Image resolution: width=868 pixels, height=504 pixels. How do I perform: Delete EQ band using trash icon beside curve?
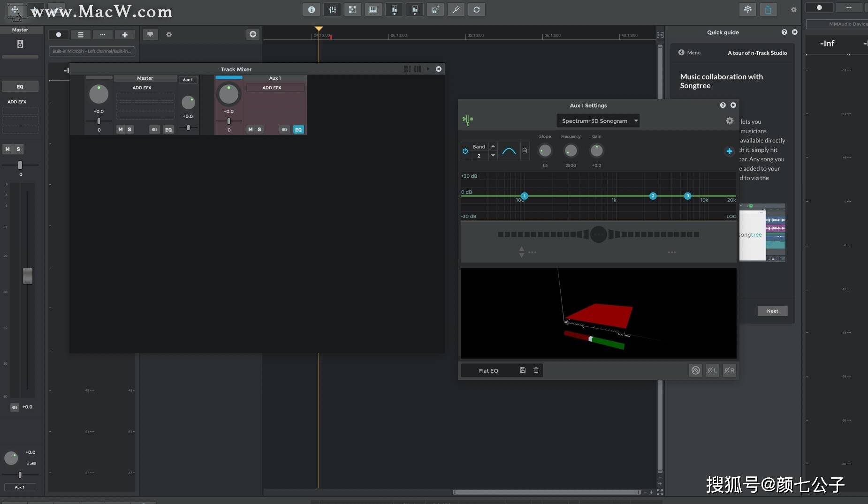click(525, 151)
